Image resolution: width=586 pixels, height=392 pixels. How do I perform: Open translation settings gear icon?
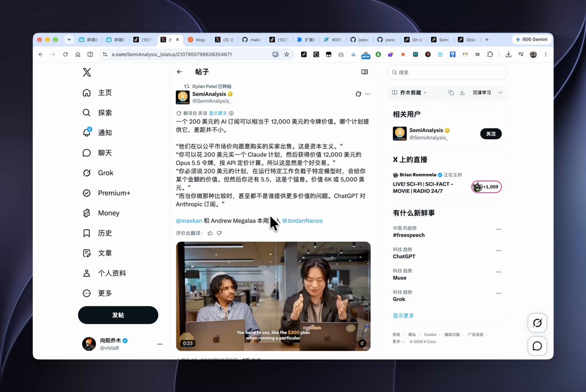(231, 113)
